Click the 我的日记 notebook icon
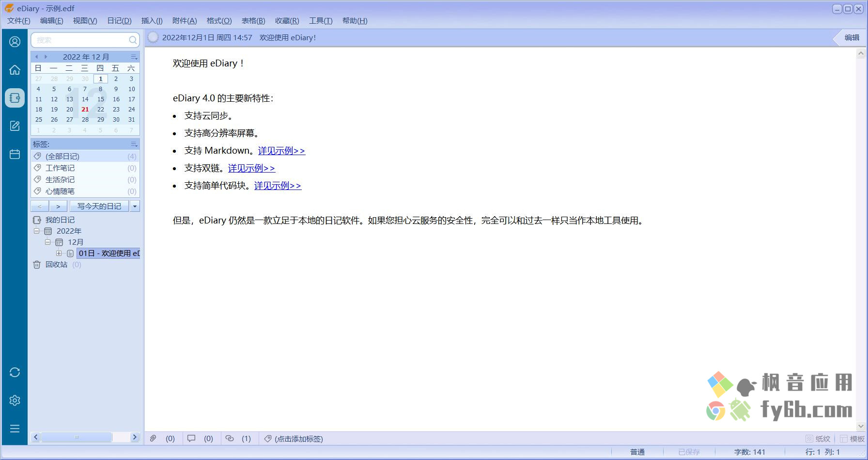 [37, 220]
